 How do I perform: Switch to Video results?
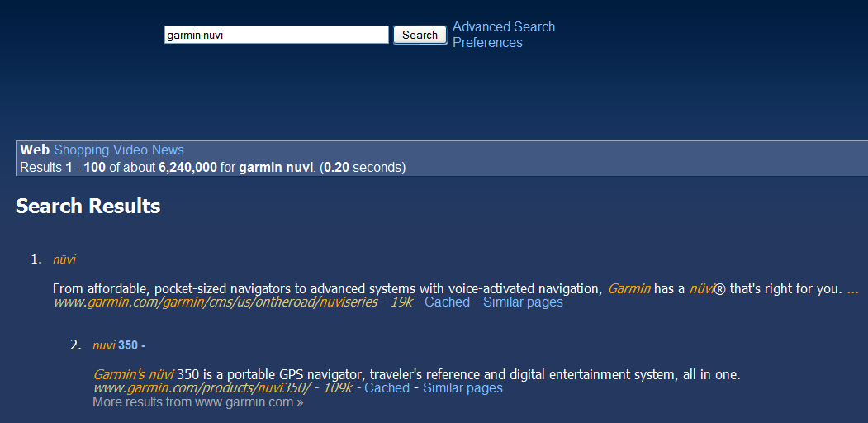click(130, 150)
